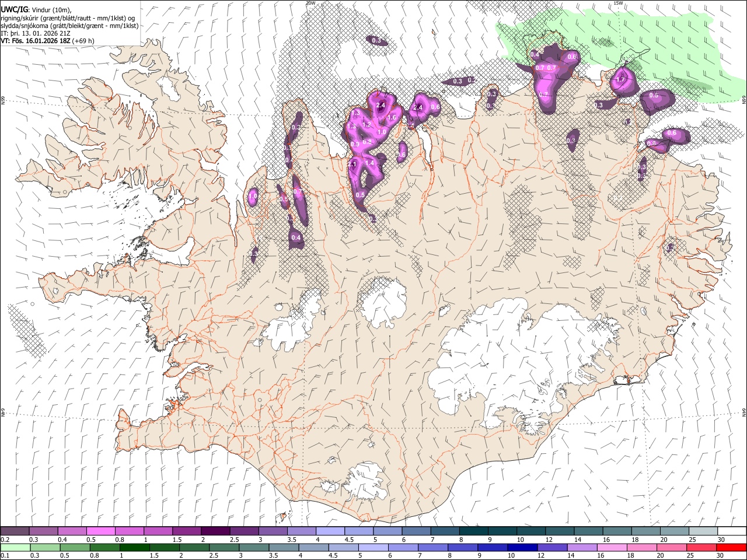This screenshot has height=560, width=747.
Task: Select the 'VT: Fös. 16.01.2026 18Z' valid time line
Action: 47,41
